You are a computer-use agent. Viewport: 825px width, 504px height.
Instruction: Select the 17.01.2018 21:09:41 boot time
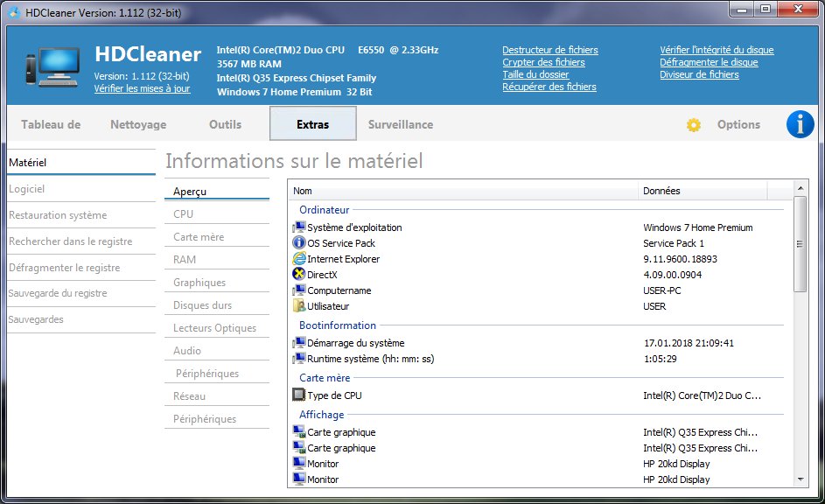[689, 343]
